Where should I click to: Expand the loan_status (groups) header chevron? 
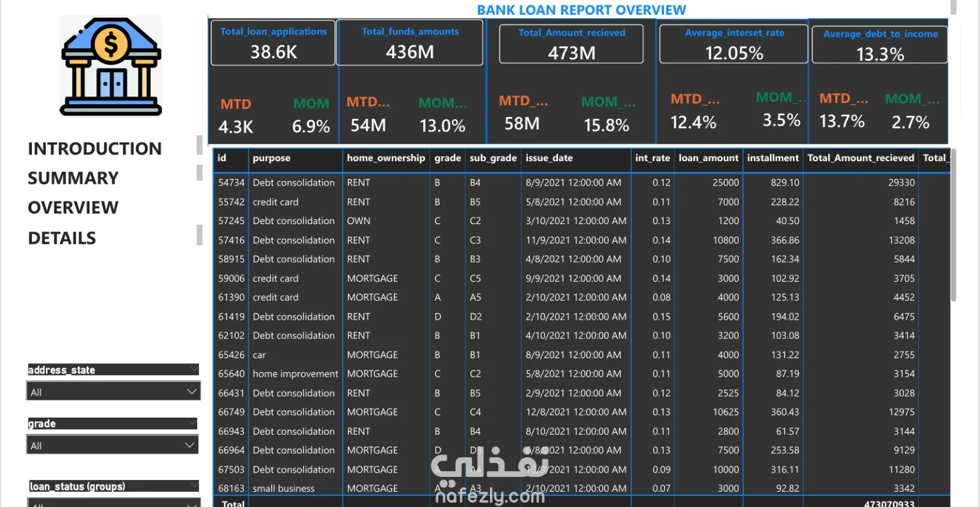[x=194, y=486]
